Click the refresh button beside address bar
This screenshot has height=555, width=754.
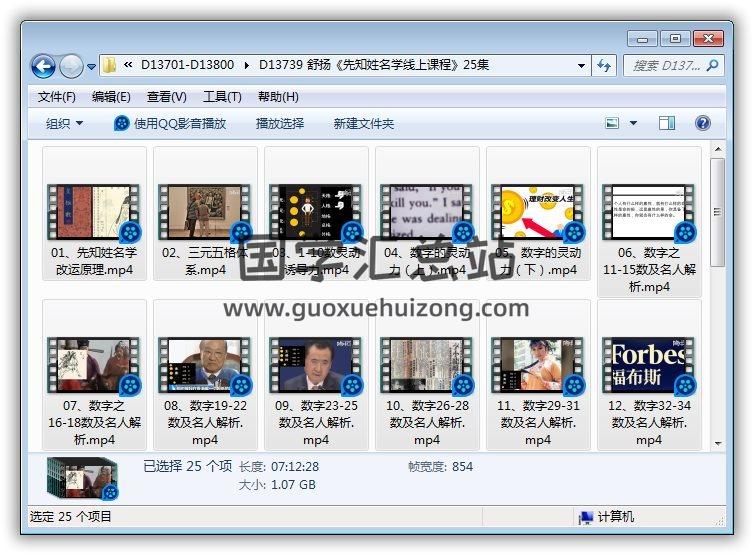point(604,65)
